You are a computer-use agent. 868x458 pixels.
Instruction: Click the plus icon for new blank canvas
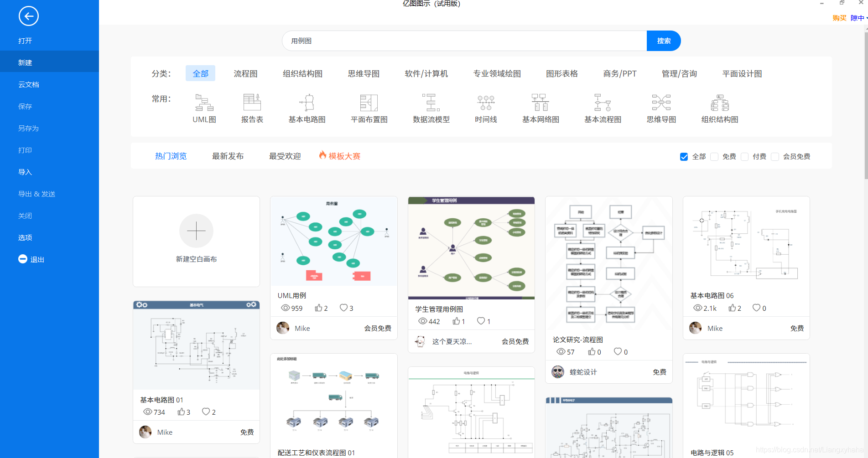pos(196,231)
